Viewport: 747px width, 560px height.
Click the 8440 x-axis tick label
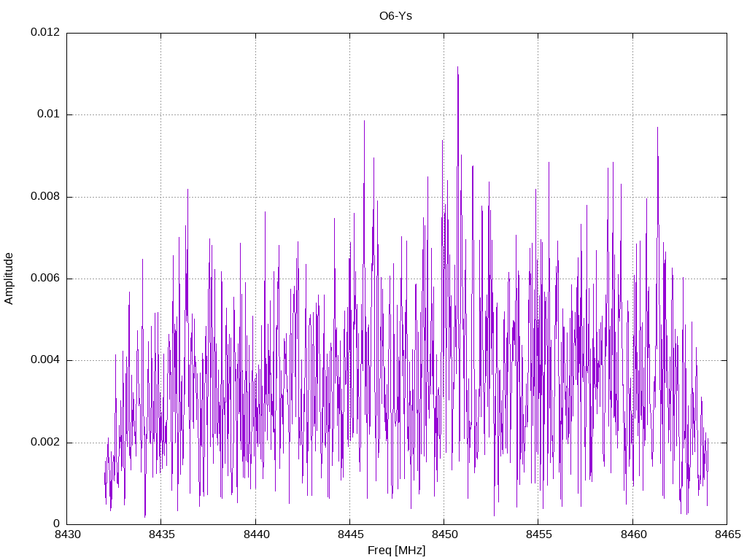256,534
